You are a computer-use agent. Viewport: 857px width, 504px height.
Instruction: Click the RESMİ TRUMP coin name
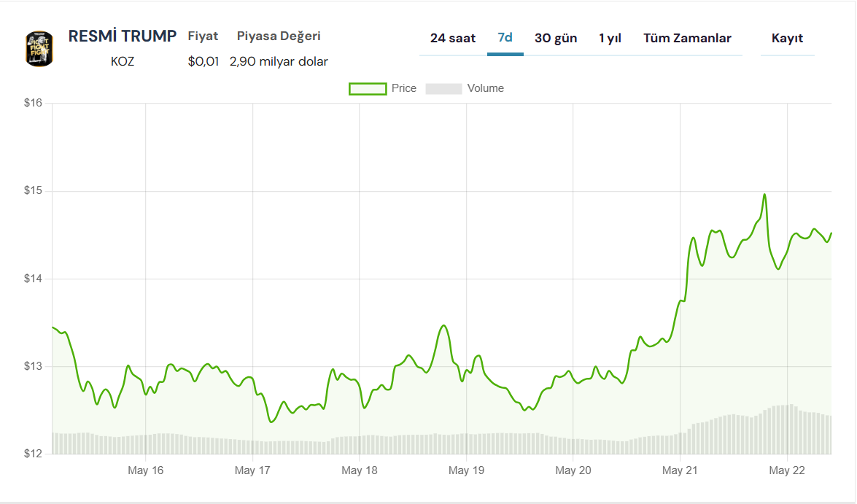(x=123, y=36)
